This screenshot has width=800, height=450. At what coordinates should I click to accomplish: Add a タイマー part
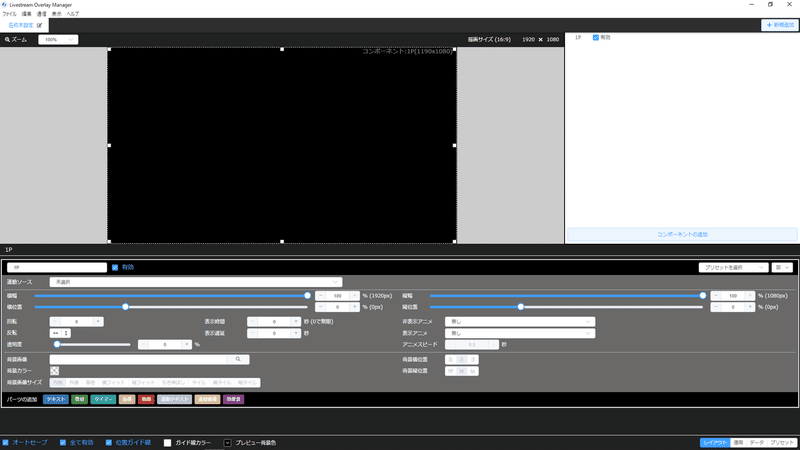(103, 399)
